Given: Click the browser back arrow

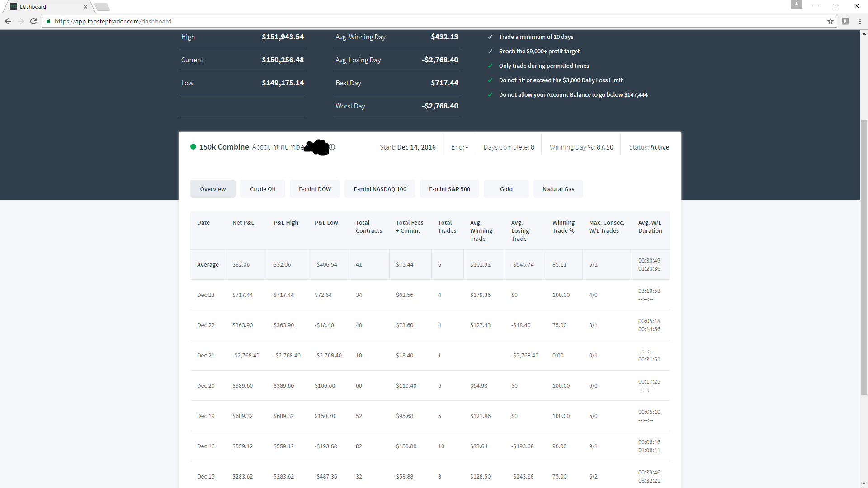Looking at the screenshot, I should [8, 21].
